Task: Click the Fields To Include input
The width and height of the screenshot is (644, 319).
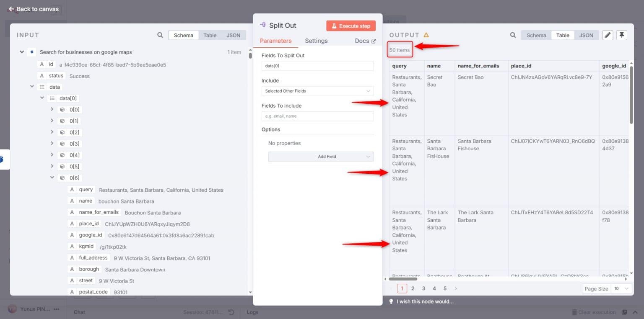Action: point(317,116)
